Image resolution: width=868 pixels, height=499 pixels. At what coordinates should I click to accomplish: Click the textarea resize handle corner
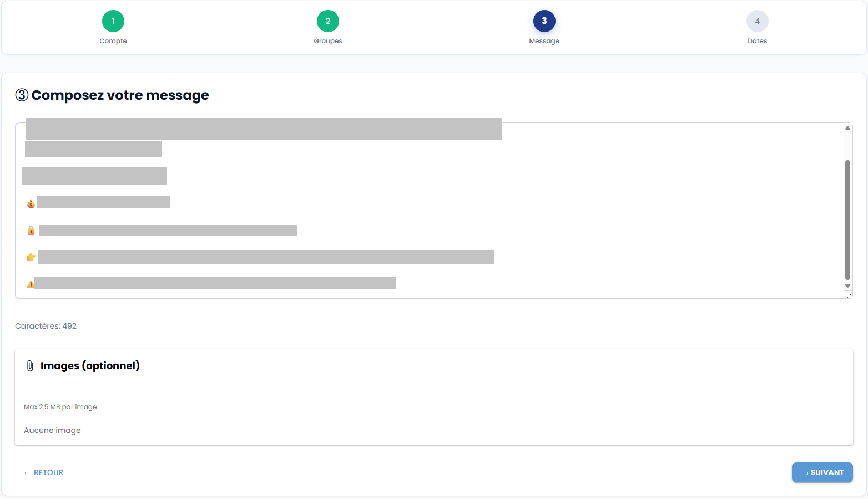849,296
